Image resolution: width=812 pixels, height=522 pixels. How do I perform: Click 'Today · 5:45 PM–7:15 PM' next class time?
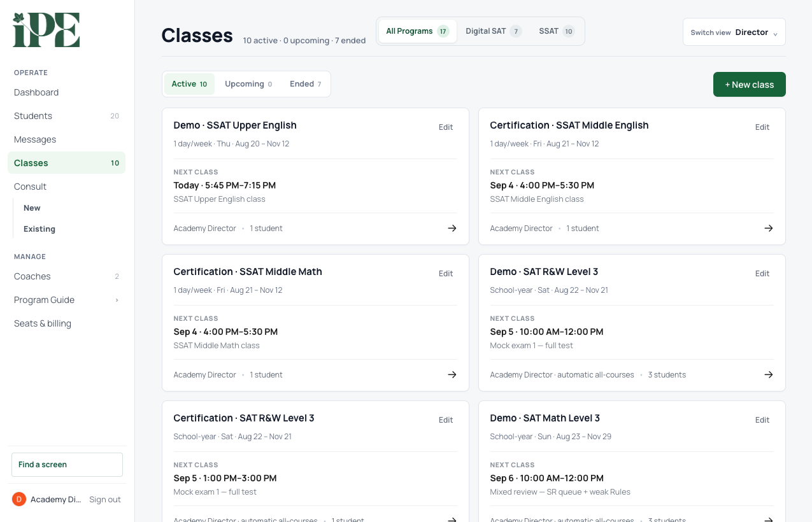(x=225, y=185)
